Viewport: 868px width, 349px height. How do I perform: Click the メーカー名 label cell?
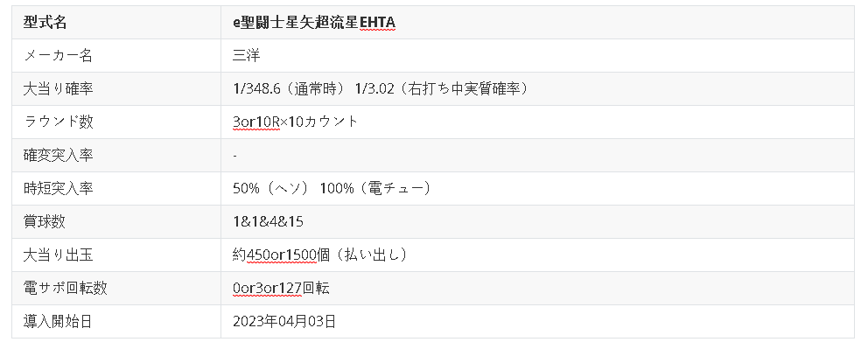point(116,56)
